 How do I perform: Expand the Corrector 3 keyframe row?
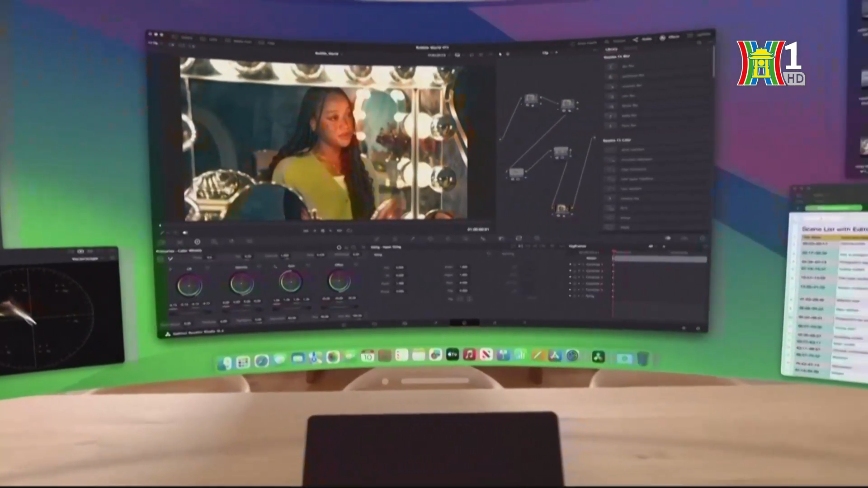(583, 277)
